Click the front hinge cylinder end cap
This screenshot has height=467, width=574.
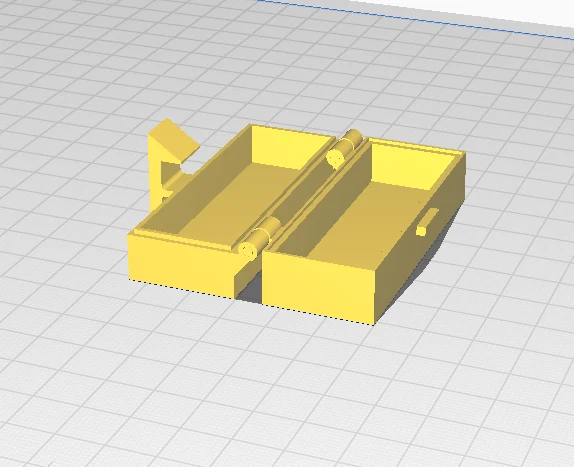[247, 251]
